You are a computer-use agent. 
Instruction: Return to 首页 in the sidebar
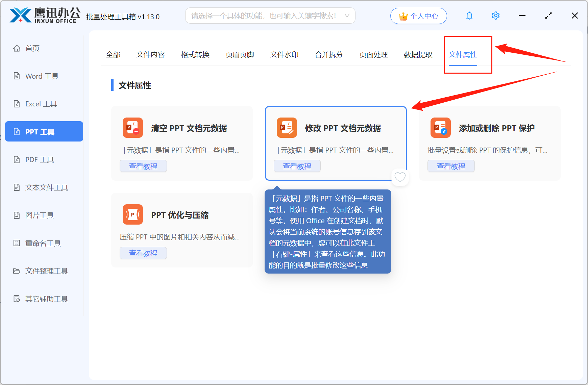[32, 48]
